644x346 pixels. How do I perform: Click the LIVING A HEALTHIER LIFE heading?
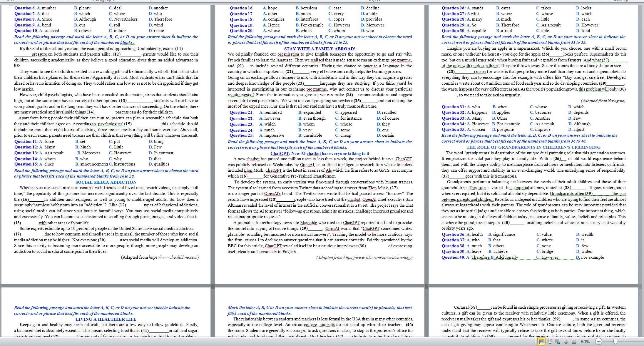[106, 319]
